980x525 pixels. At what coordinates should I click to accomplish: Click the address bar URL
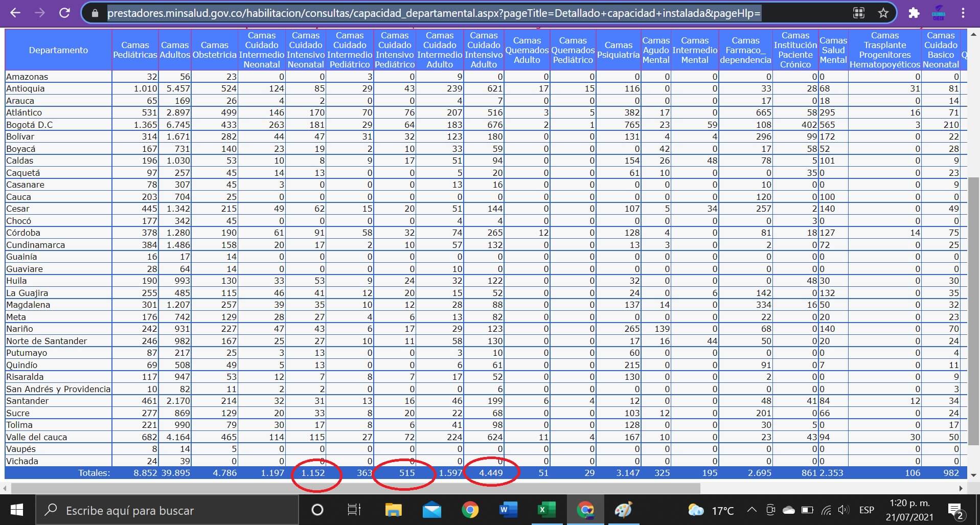pos(434,13)
